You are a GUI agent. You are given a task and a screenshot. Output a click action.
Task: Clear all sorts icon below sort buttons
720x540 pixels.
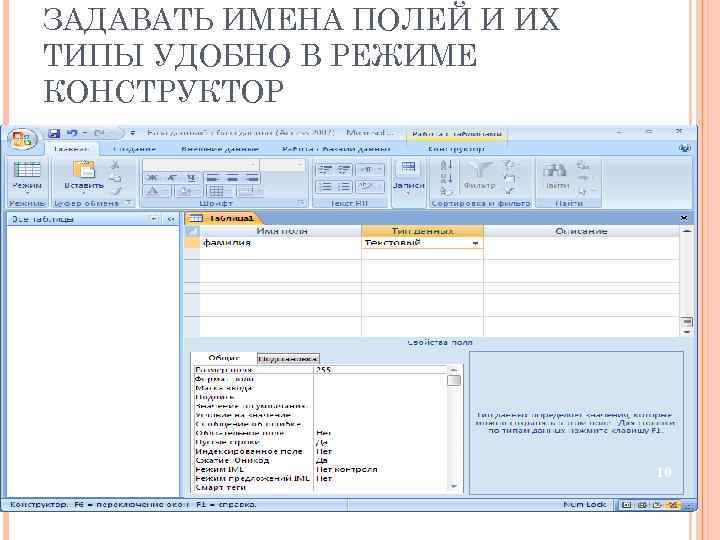click(446, 191)
